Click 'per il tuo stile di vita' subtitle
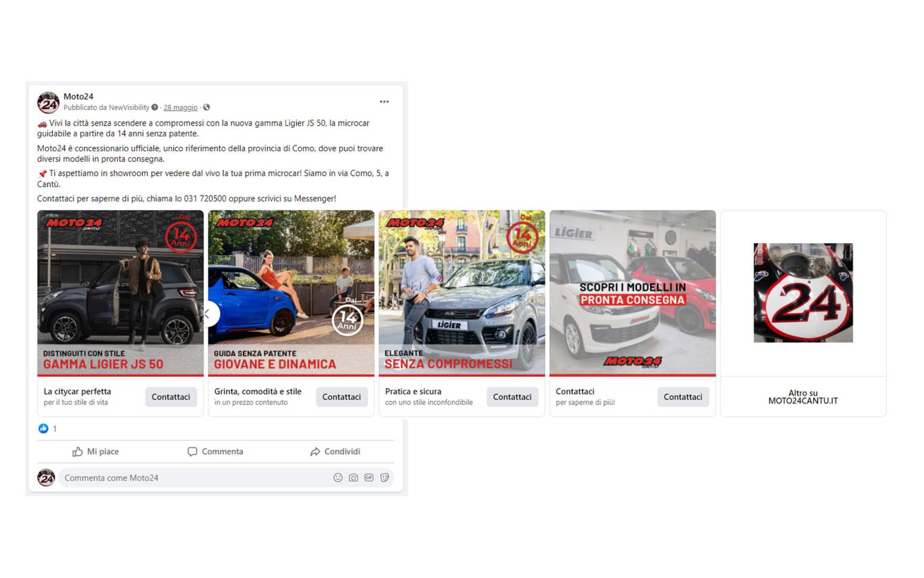The width and height of the screenshot is (924, 578). (76, 402)
